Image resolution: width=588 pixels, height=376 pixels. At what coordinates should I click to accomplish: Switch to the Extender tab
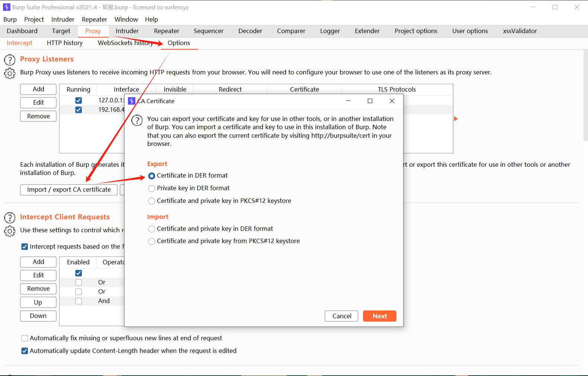click(x=367, y=31)
